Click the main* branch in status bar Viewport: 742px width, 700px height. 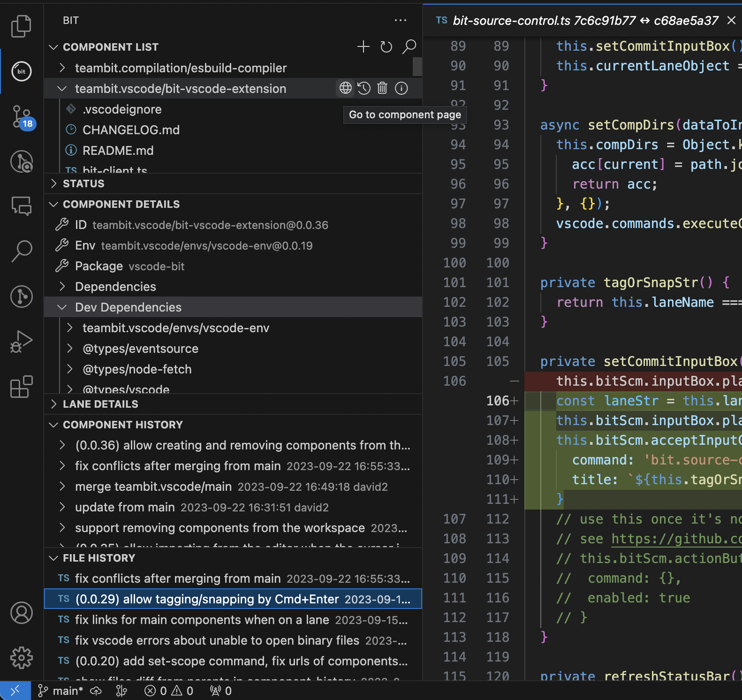click(x=61, y=691)
